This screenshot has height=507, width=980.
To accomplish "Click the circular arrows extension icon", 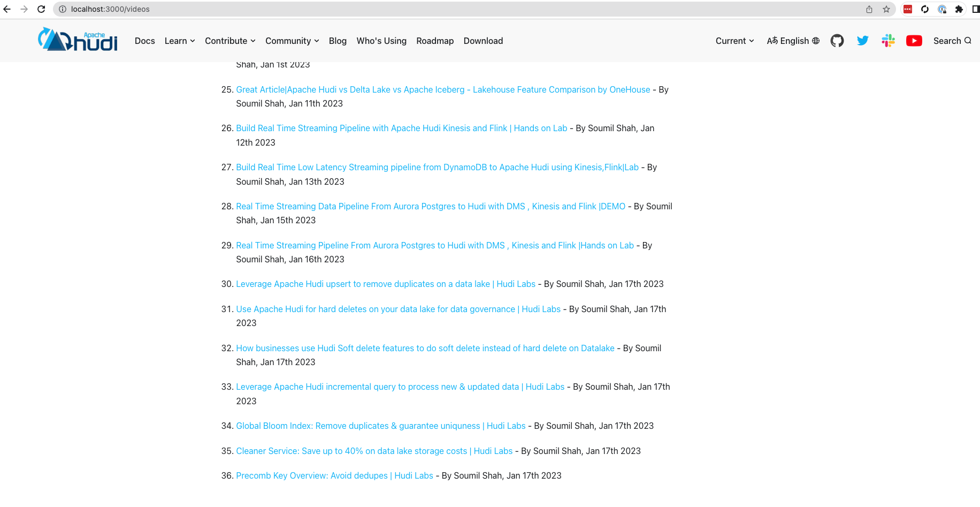I will (925, 9).
